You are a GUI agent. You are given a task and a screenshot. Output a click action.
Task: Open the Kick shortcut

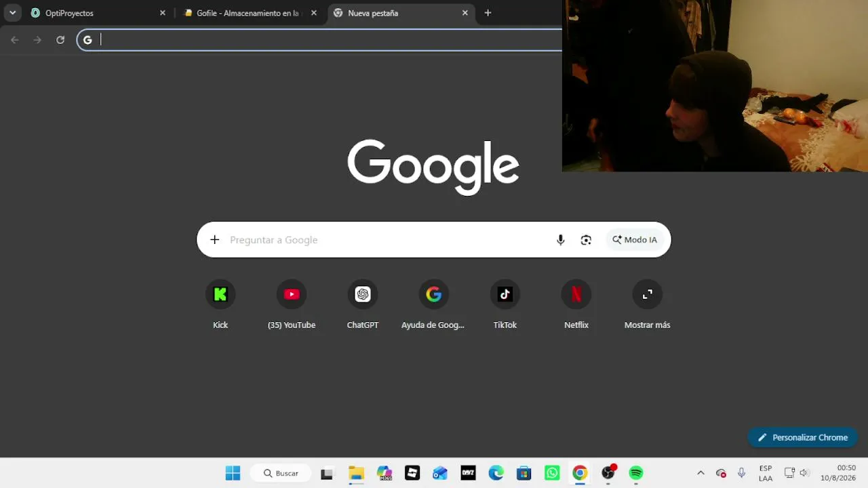click(220, 304)
